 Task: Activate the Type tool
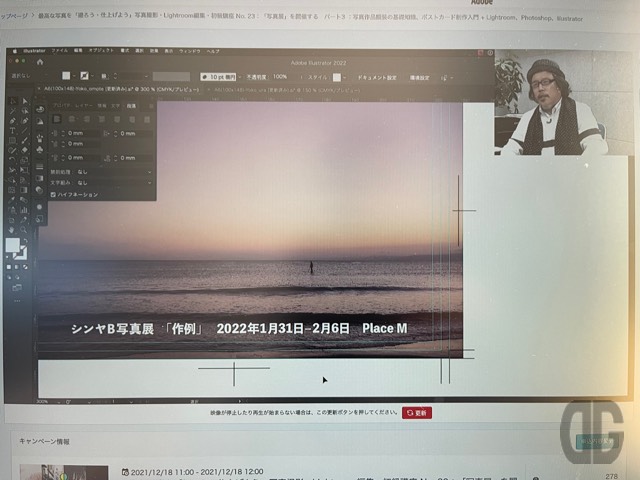13,131
